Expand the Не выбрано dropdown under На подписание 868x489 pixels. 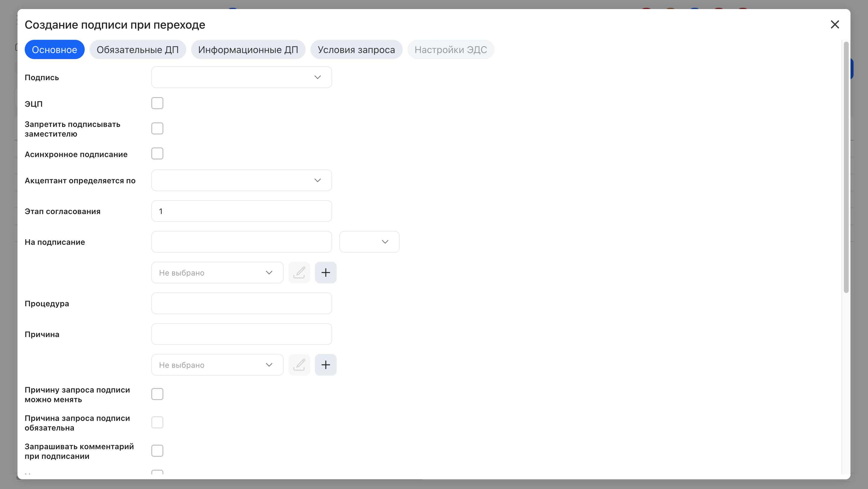217,273
